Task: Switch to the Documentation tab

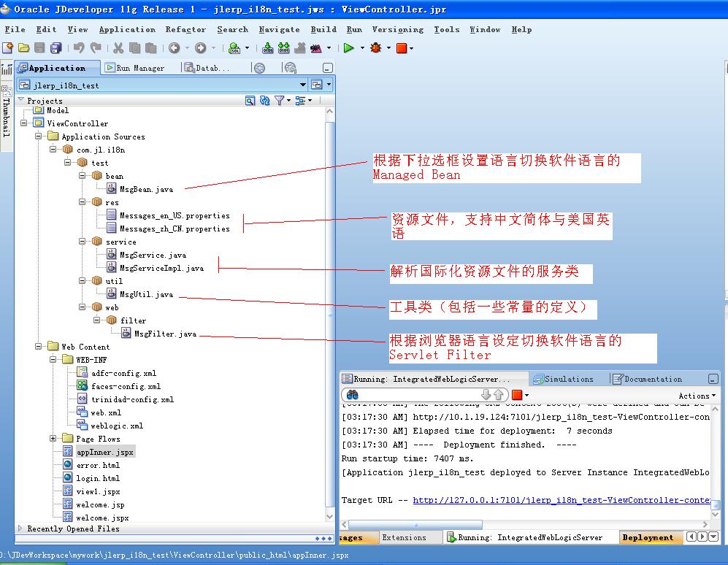Action: click(x=647, y=379)
